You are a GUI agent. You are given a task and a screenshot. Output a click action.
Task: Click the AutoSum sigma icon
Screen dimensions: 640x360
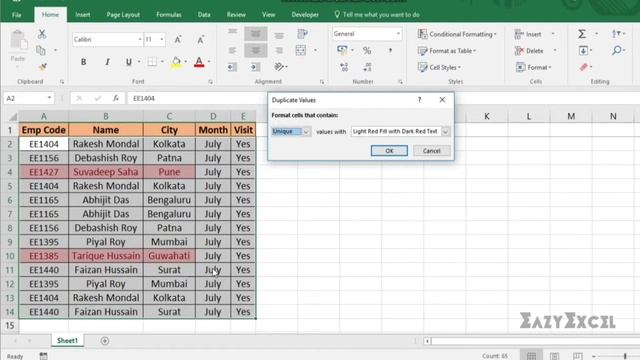click(582, 34)
